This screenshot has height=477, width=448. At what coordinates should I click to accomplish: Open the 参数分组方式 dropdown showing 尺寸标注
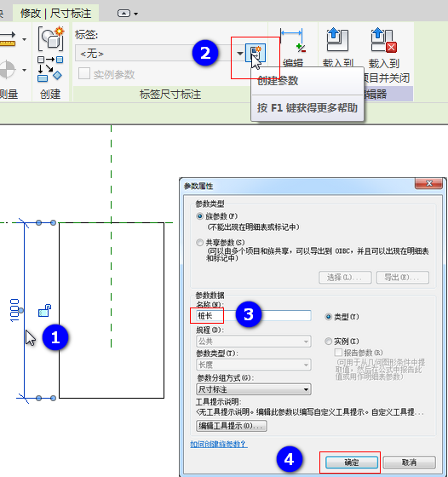(x=254, y=389)
